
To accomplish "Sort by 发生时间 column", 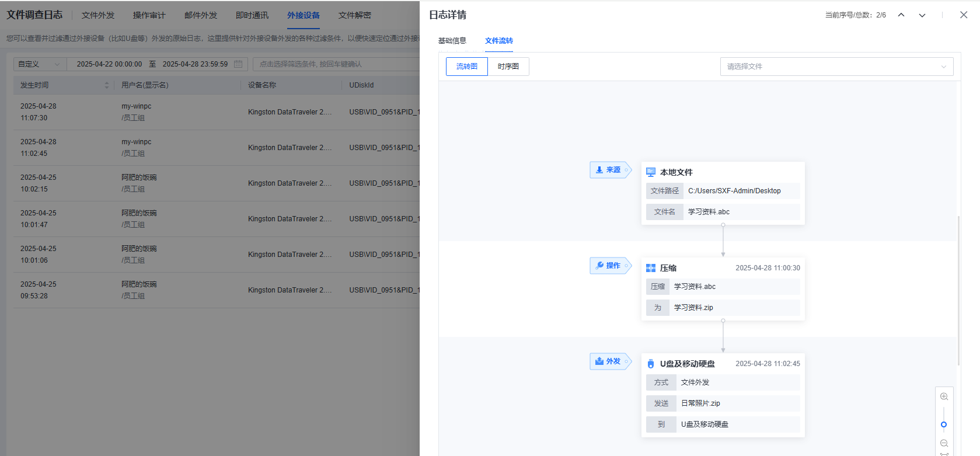I will [107, 85].
